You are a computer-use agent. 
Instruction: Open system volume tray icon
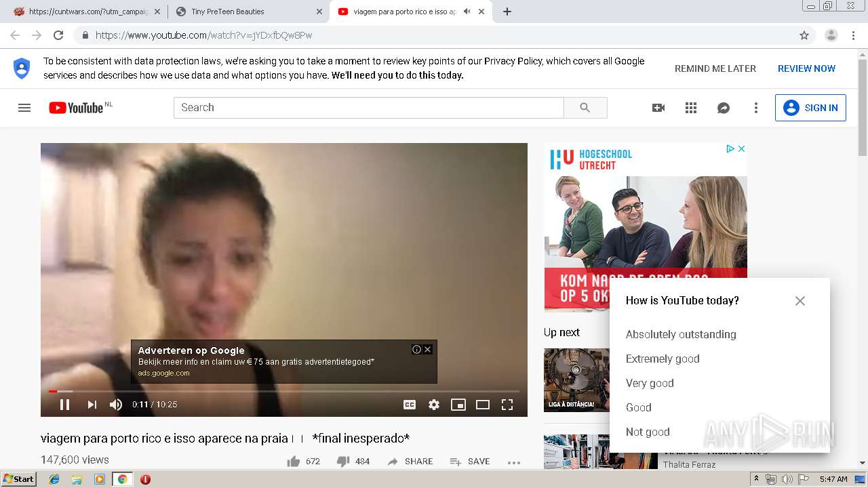coord(787,479)
